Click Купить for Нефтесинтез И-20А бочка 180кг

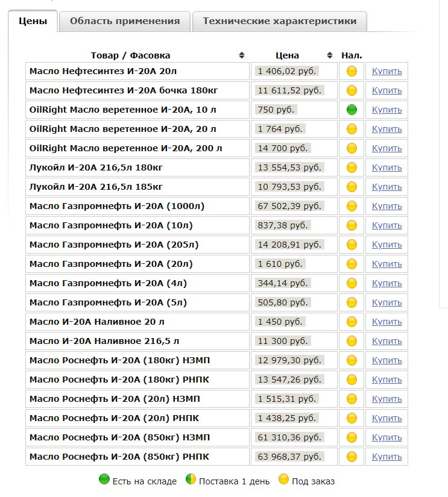click(x=386, y=90)
